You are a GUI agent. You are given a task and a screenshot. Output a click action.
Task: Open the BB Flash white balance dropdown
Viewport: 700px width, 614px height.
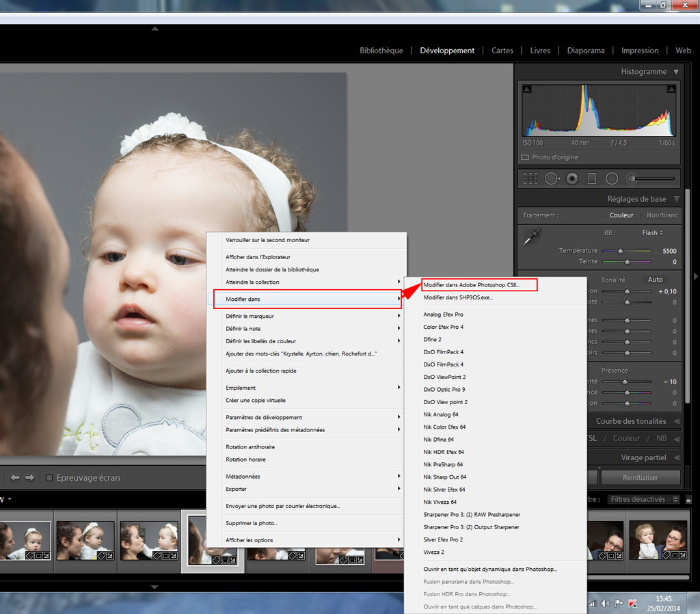(x=653, y=232)
